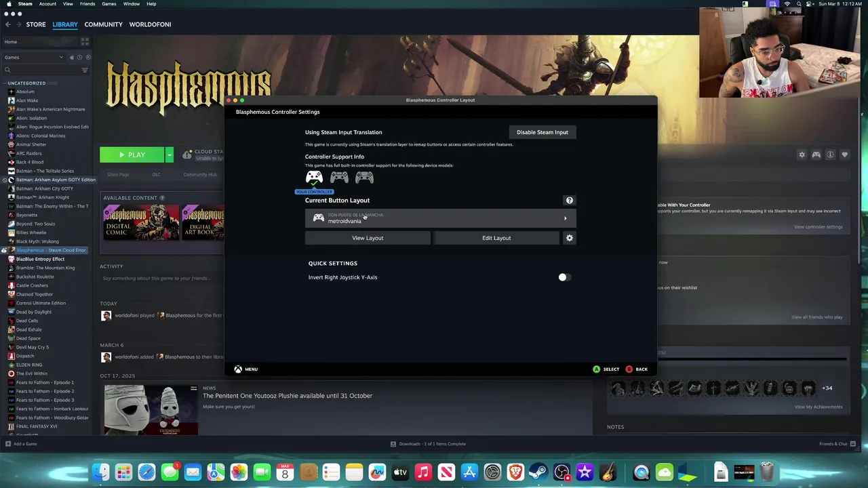Open the Digital Comic DLC thumbnail
The image size is (868, 488).
tap(141, 222)
